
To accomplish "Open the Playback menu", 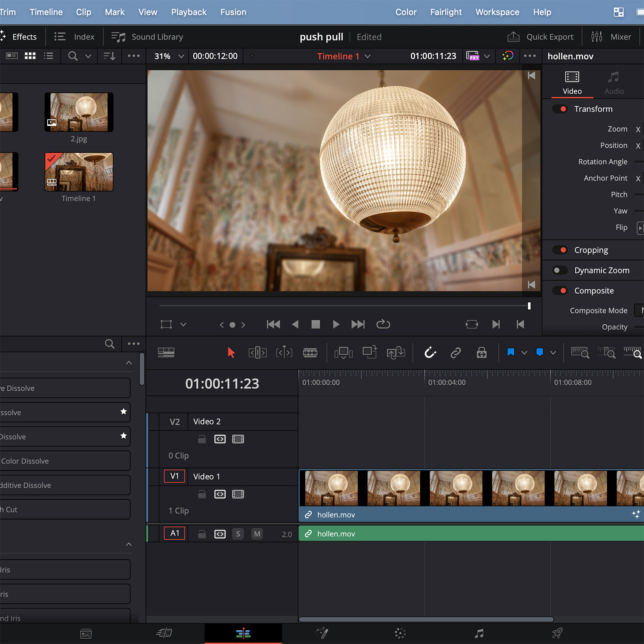I will (188, 12).
